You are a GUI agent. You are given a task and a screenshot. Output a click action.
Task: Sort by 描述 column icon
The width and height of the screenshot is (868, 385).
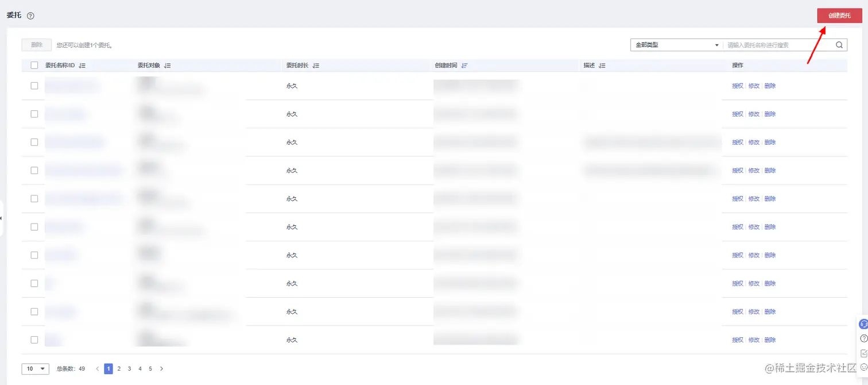coord(602,66)
